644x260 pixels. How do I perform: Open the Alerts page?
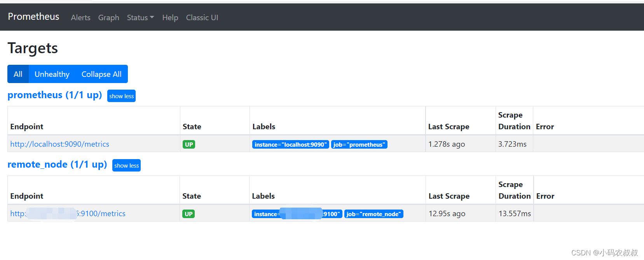[80, 17]
